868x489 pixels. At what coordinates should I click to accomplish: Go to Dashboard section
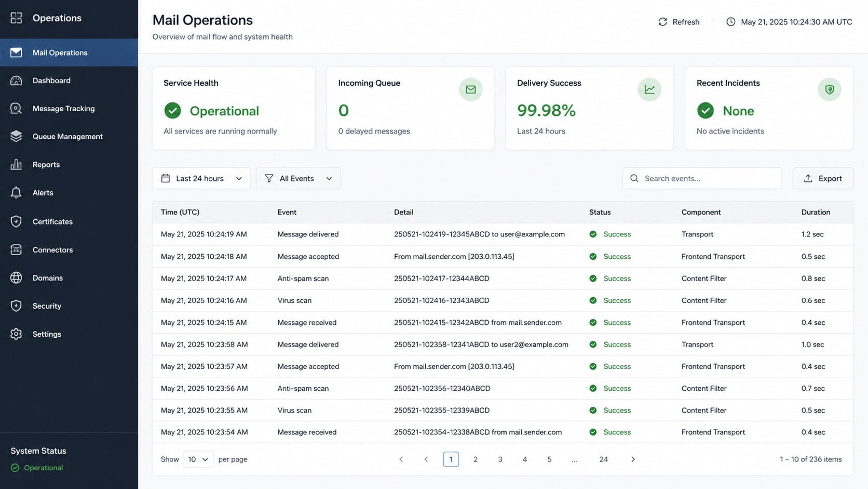click(x=69, y=81)
